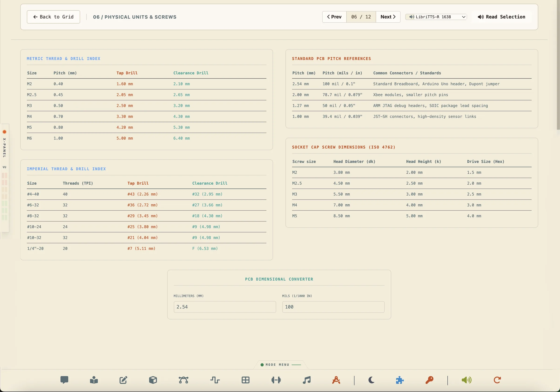Click the 06 / 12 page indicator
This screenshot has height=392, width=560.
tap(361, 17)
